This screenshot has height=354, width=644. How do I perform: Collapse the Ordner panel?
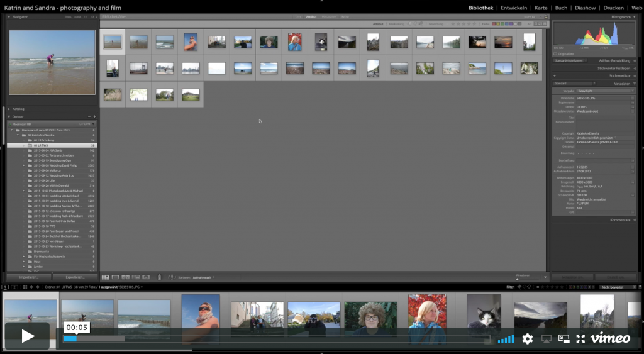pyautogui.click(x=9, y=116)
